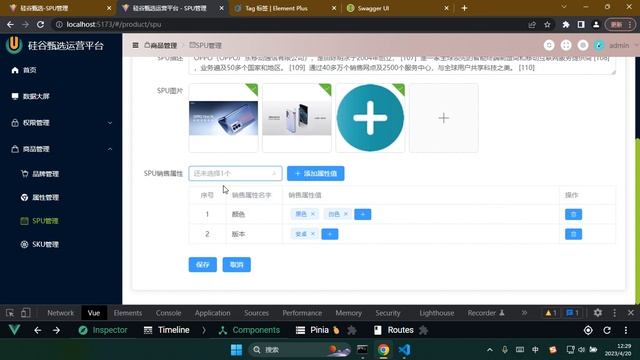Select the DevTools Network tab
The height and width of the screenshot is (360, 640).
tap(60, 313)
